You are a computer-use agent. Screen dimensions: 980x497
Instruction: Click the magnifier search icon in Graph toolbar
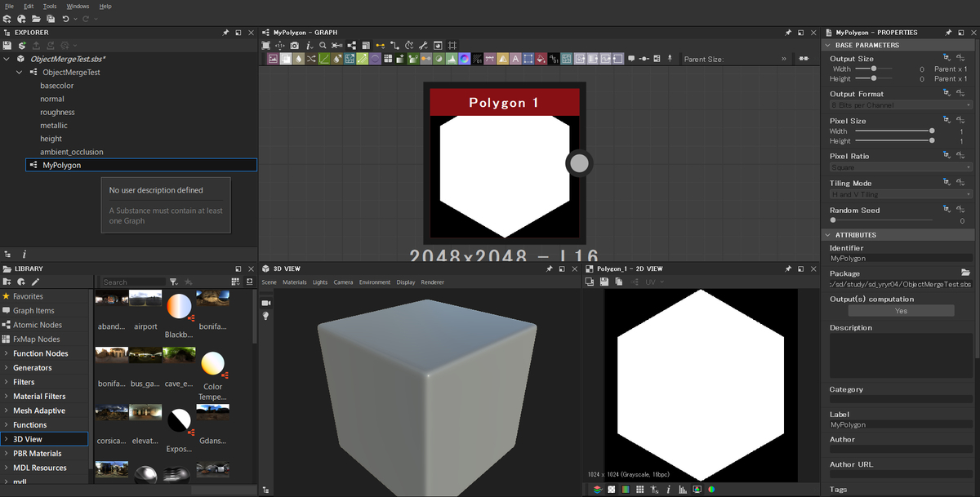pos(323,45)
